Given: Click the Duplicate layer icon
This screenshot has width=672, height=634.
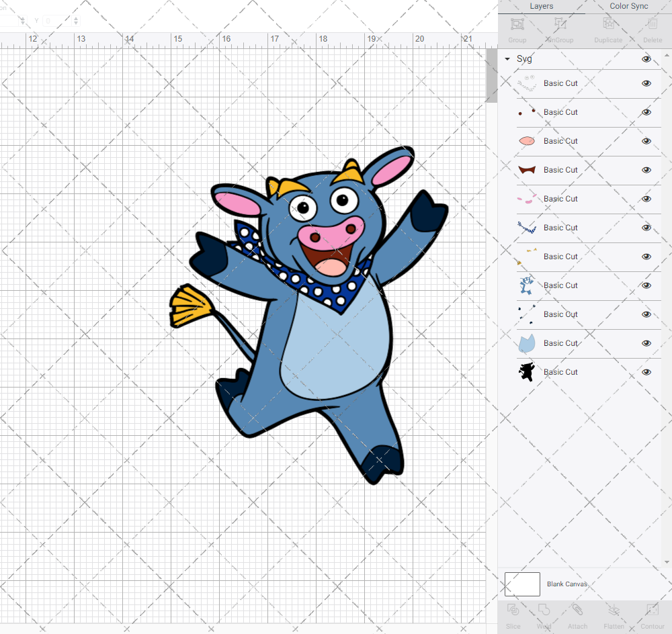Looking at the screenshot, I should 608,24.
